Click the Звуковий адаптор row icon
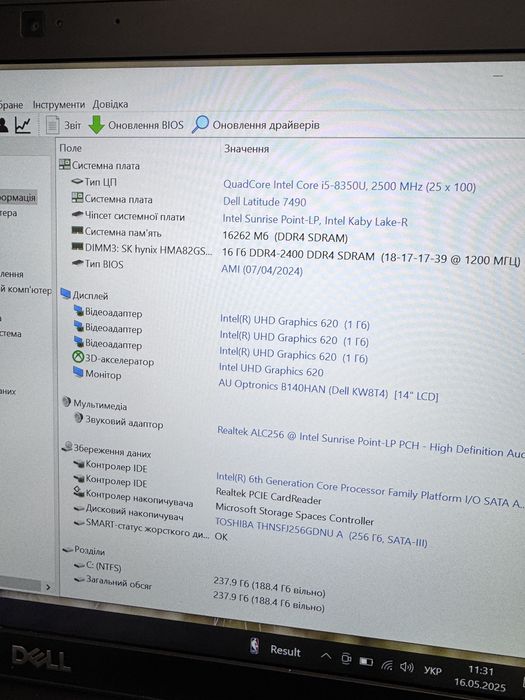The width and height of the screenshot is (525, 700). [79, 418]
